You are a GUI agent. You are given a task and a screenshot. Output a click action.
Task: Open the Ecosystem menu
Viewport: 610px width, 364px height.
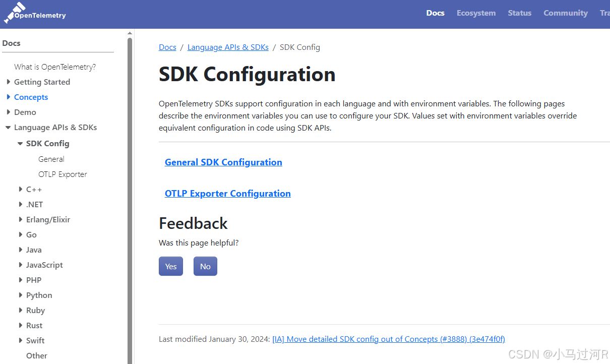(476, 13)
